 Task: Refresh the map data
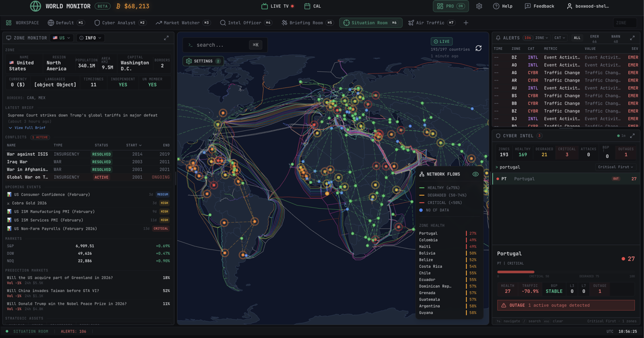click(x=479, y=48)
